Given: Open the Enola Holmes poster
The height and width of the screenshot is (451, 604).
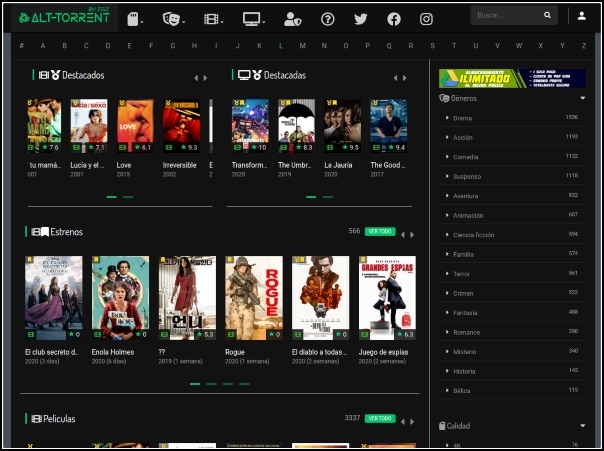Looking at the screenshot, I should pyautogui.click(x=121, y=298).
